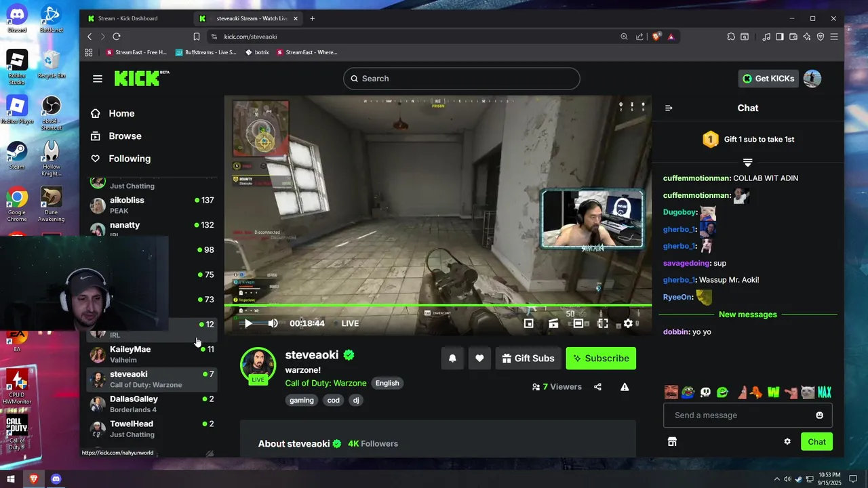Open Brave Shields lion icon
The width and height of the screenshot is (868, 488).
coord(656,37)
